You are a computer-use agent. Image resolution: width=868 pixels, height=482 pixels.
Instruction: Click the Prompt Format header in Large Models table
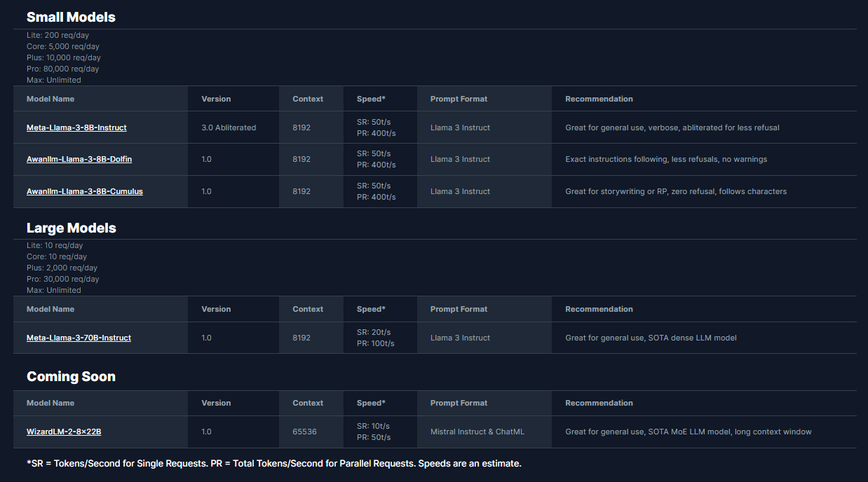tap(459, 309)
